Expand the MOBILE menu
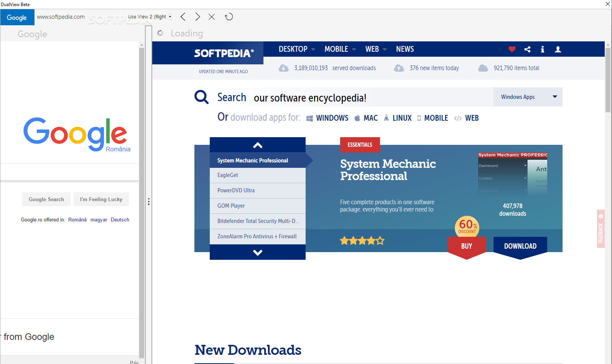612x364 pixels. coord(340,49)
